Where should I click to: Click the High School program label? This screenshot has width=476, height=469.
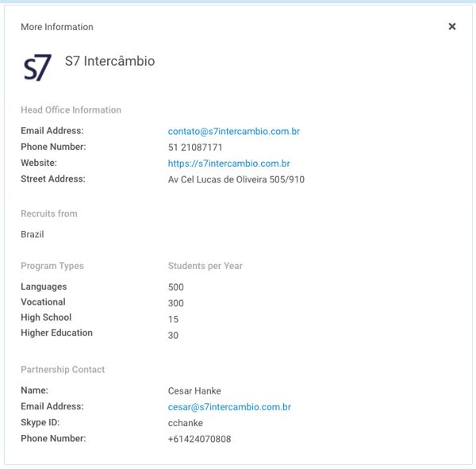tap(46, 317)
